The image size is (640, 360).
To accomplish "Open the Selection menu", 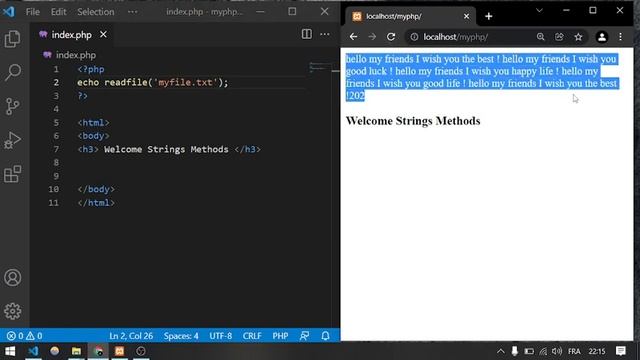I will click(x=96, y=12).
